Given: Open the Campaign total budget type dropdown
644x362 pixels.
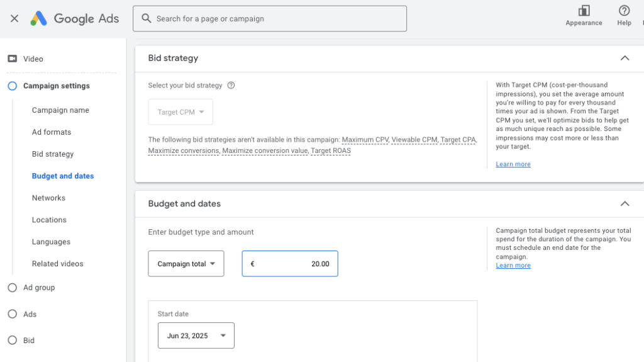Looking at the screenshot, I should (x=186, y=264).
